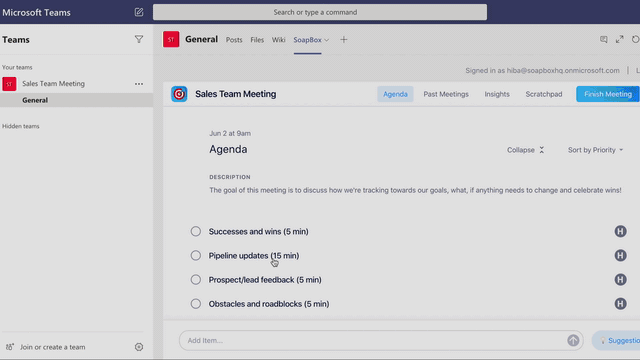Screen dimensions: 640x360
Task: Open the Teams filter icon
Action: pos(139,39)
